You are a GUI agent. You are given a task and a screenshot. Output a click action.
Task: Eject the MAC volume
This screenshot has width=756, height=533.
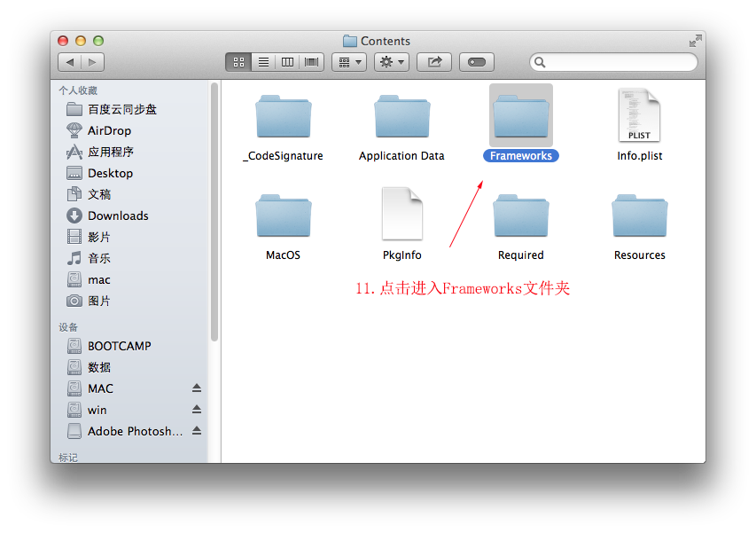pyautogui.click(x=197, y=388)
